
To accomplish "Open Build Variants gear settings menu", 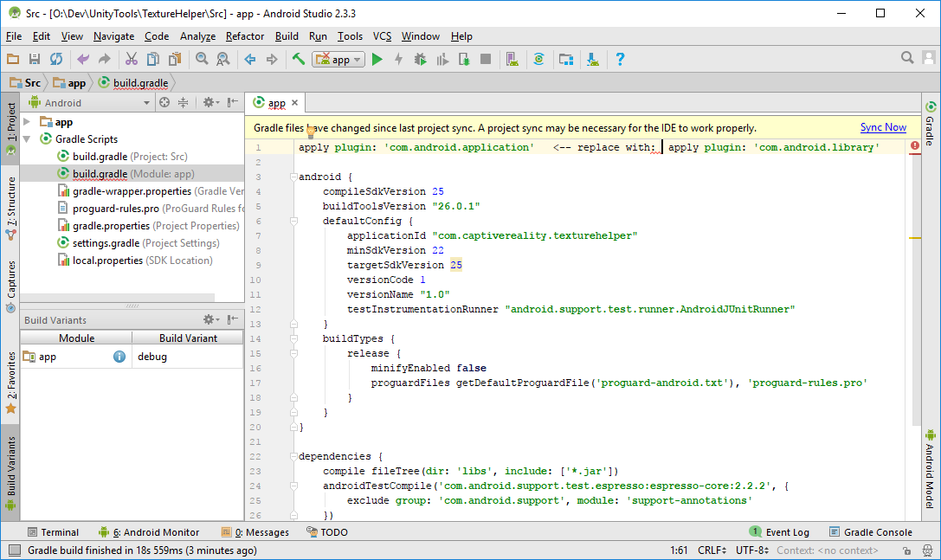I will coord(210,319).
